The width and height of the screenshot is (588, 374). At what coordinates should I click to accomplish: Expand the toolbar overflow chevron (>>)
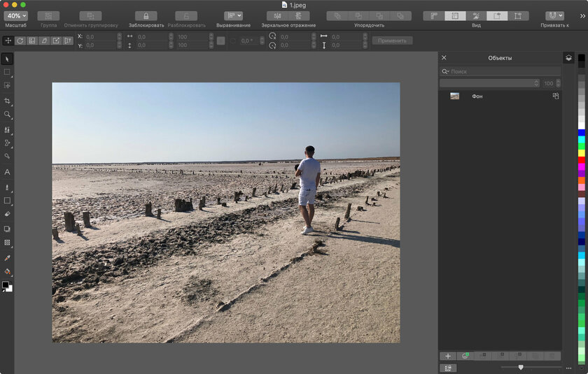[x=582, y=16]
